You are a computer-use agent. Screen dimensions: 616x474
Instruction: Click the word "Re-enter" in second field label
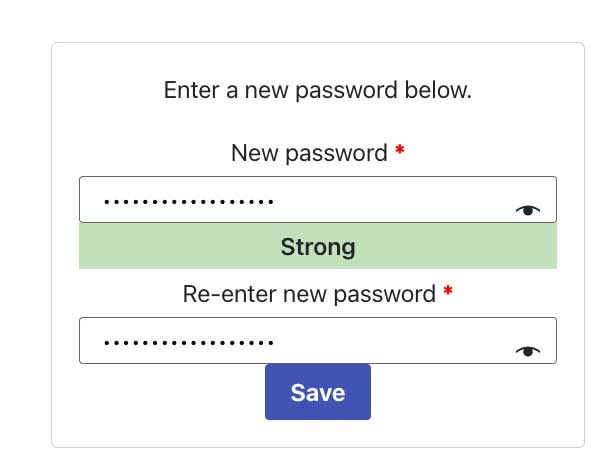point(221,294)
